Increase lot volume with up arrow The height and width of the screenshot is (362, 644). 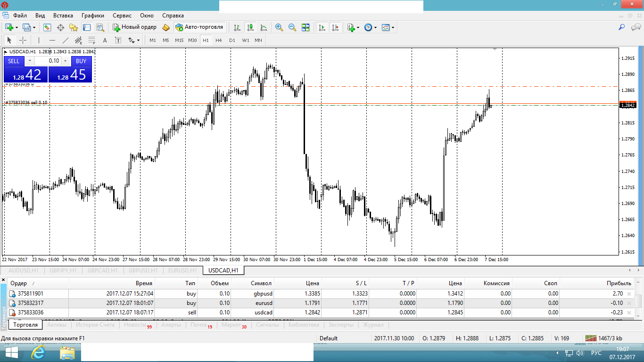point(65,61)
